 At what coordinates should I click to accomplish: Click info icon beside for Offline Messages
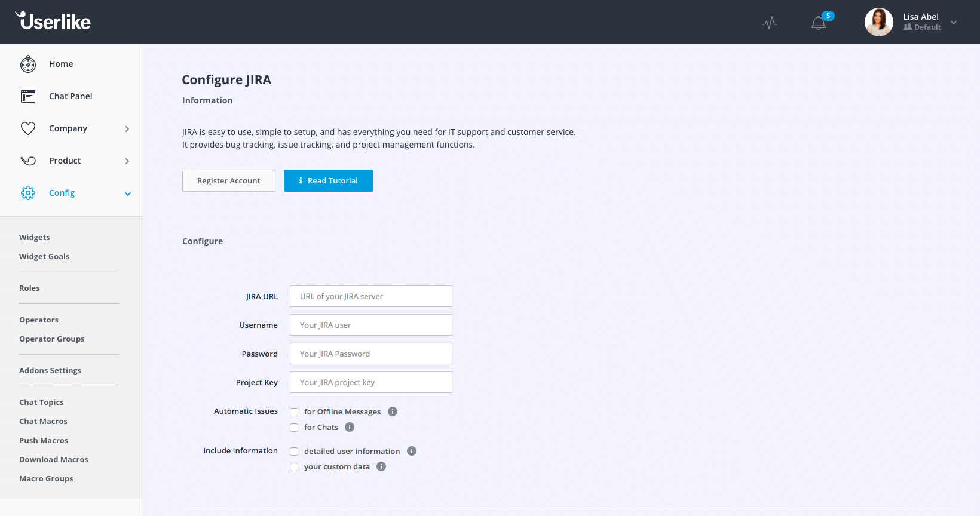(x=393, y=411)
